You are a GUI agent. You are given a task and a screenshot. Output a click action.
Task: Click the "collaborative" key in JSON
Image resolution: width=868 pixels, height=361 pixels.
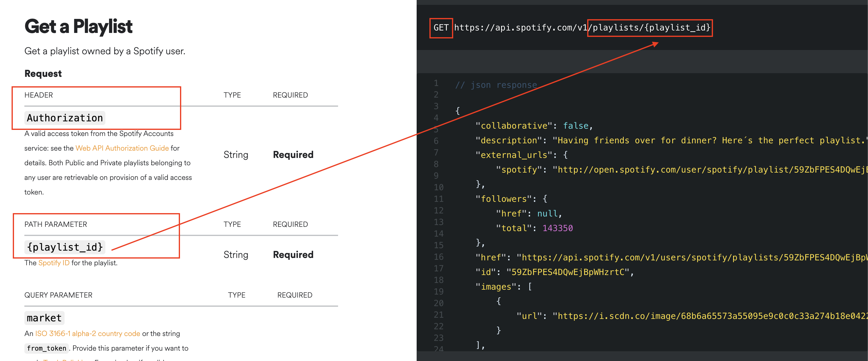click(x=513, y=126)
